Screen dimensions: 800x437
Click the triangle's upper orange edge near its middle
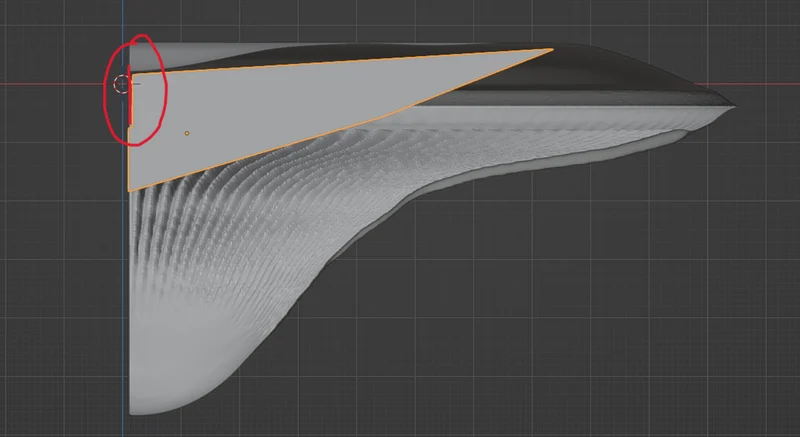pyautogui.click(x=339, y=61)
